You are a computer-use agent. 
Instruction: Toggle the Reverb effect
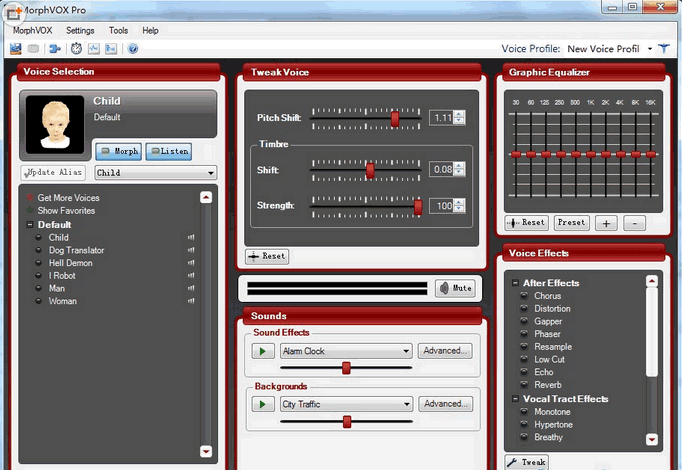point(525,385)
